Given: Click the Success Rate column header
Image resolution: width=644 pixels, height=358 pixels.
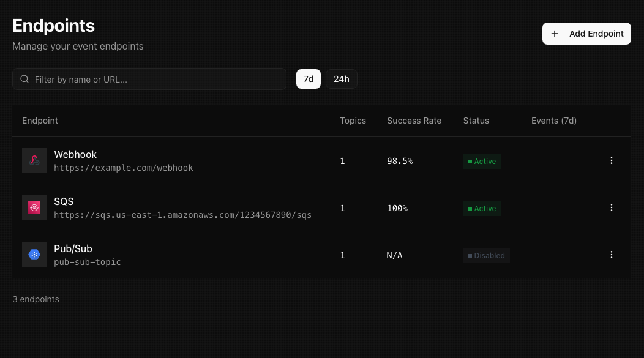Looking at the screenshot, I should 414,121.
